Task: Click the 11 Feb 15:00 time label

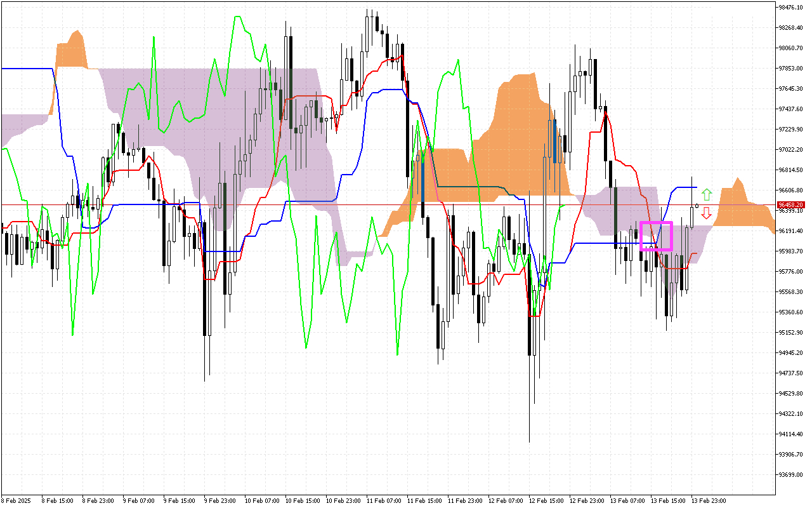Action: pyautogui.click(x=423, y=501)
